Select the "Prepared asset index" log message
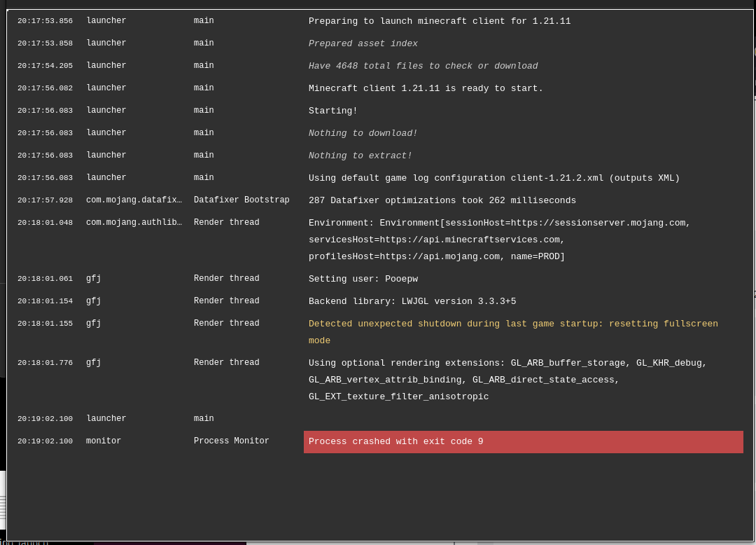 coord(363,43)
